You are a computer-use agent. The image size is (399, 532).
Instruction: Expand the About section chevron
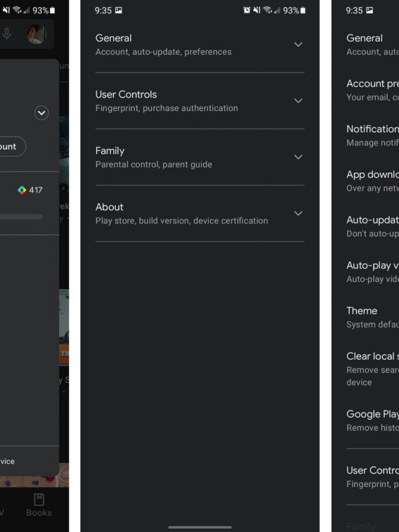click(298, 213)
